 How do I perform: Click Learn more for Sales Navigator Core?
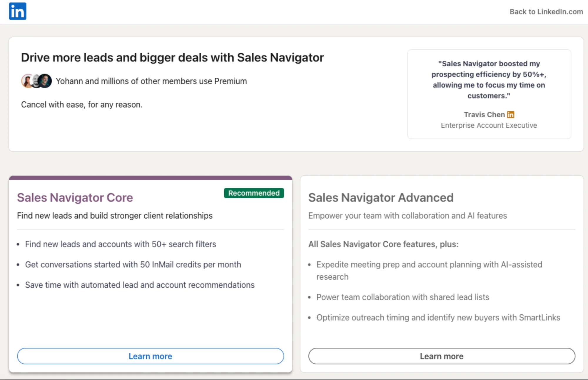pos(151,356)
